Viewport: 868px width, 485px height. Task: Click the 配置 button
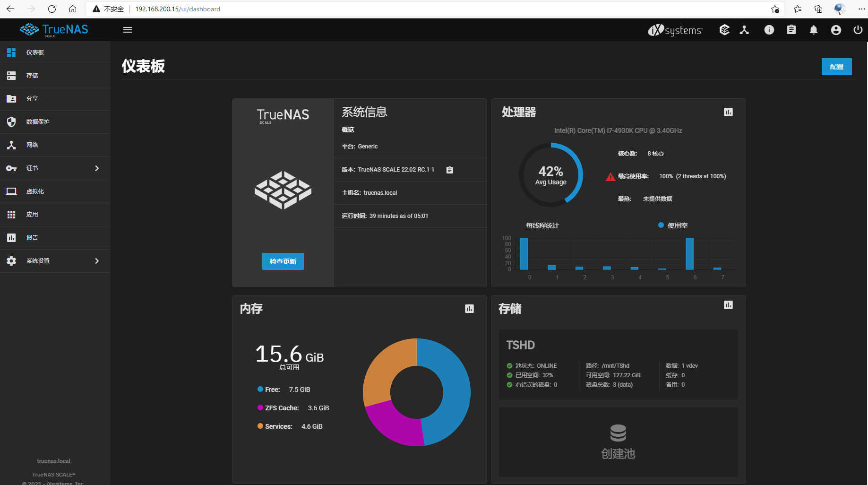pos(836,67)
